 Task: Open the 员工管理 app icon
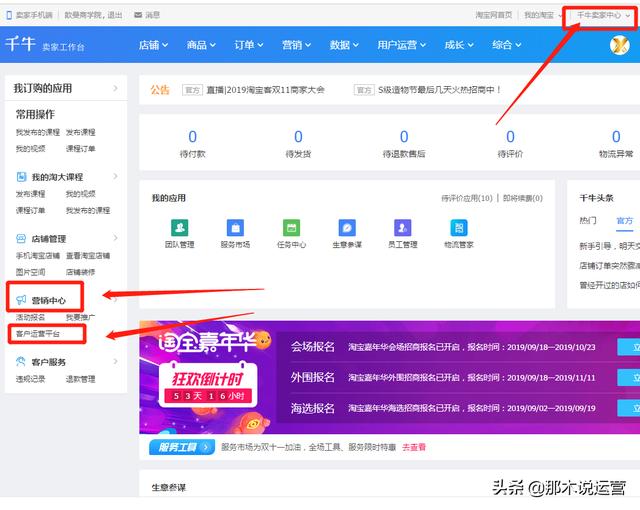(403, 228)
